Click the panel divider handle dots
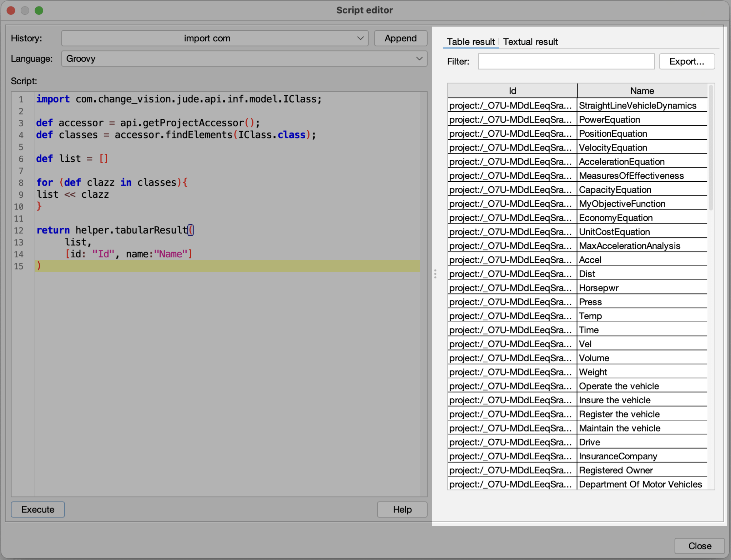 click(x=435, y=274)
